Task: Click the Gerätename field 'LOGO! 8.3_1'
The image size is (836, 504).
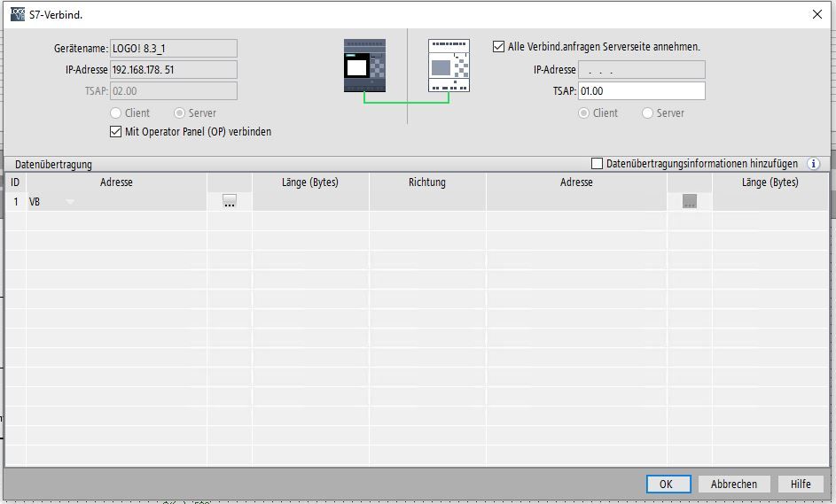Action: point(173,48)
